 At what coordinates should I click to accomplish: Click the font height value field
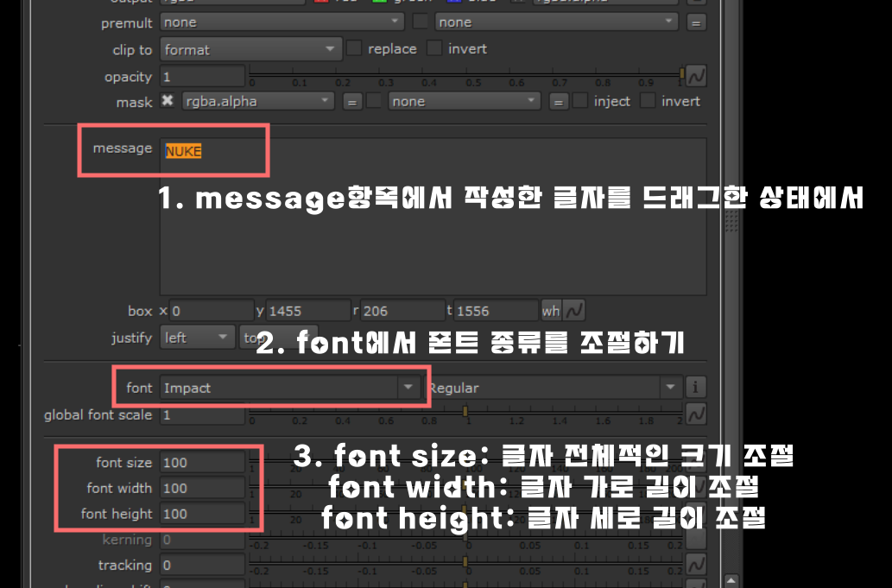click(203, 514)
